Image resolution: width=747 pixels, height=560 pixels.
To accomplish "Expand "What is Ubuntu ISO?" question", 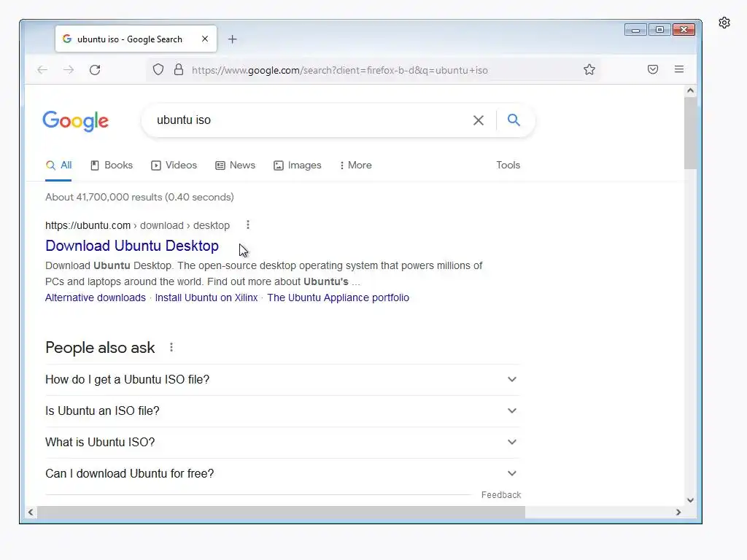I will 282,443.
